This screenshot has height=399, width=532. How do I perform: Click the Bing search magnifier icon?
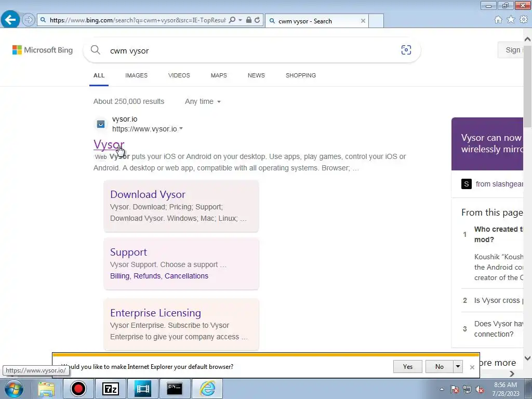[96, 50]
